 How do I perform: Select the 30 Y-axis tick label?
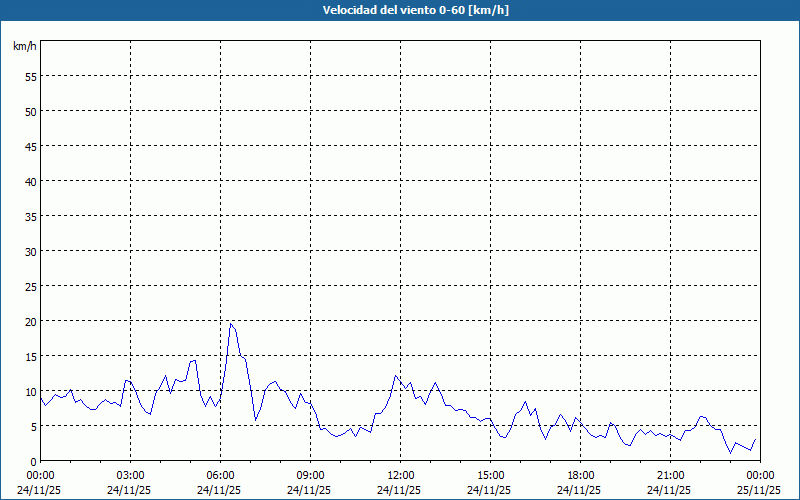click(x=30, y=251)
